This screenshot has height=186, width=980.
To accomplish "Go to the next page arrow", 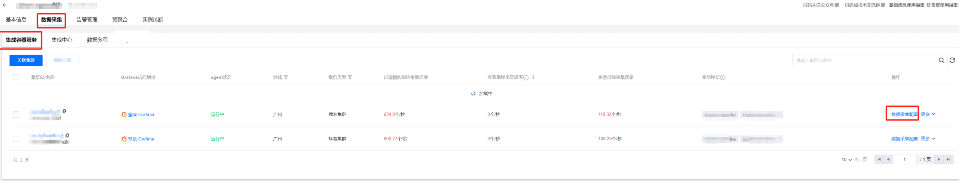I will point(939,160).
